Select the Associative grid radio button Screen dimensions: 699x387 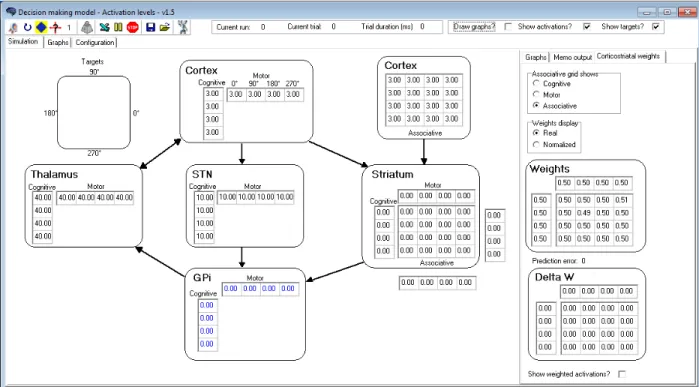536,106
